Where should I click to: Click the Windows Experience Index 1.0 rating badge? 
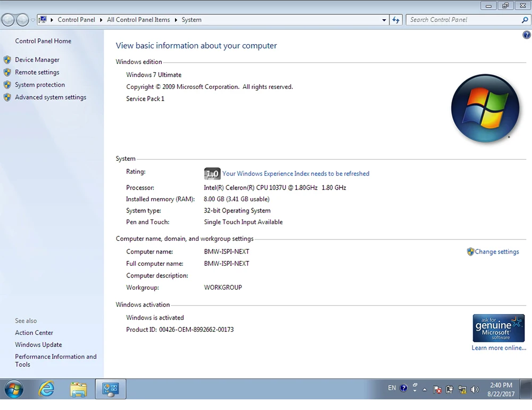(x=212, y=174)
